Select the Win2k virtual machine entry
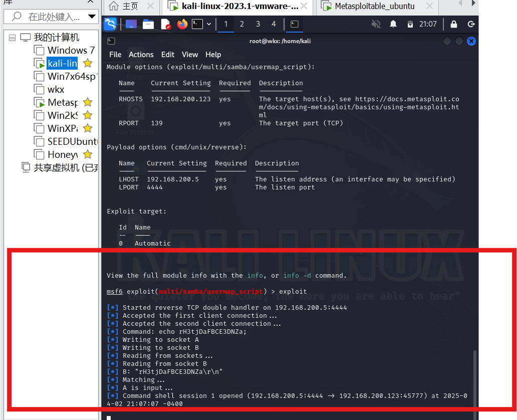 pos(63,115)
